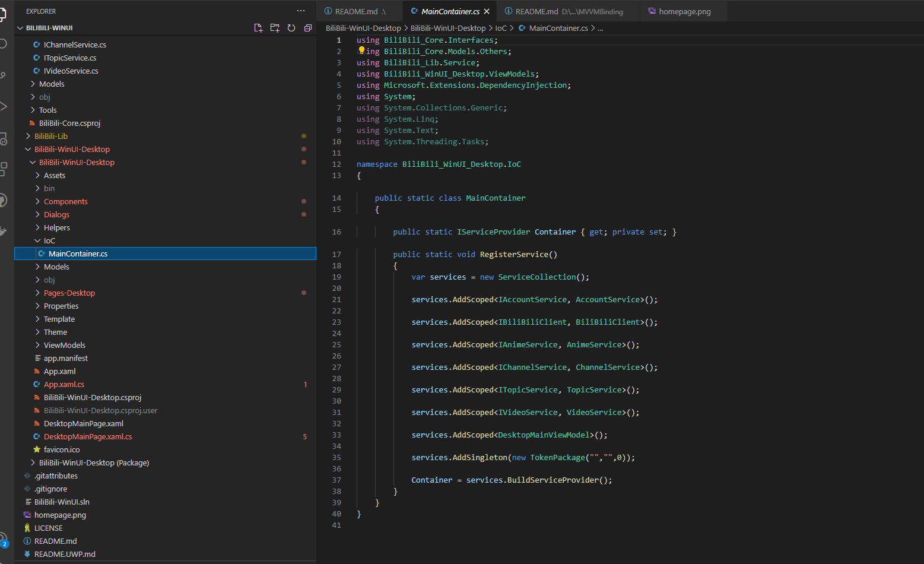Viewport: 924px width, 564px height.
Task: Click the info icon beside README.md in Explorer
Action: [x=27, y=541]
